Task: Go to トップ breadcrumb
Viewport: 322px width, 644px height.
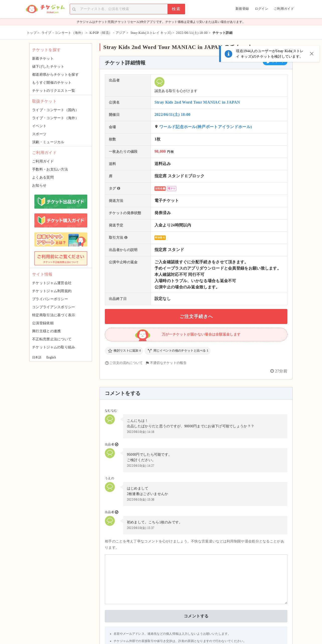Action: tap(32, 33)
